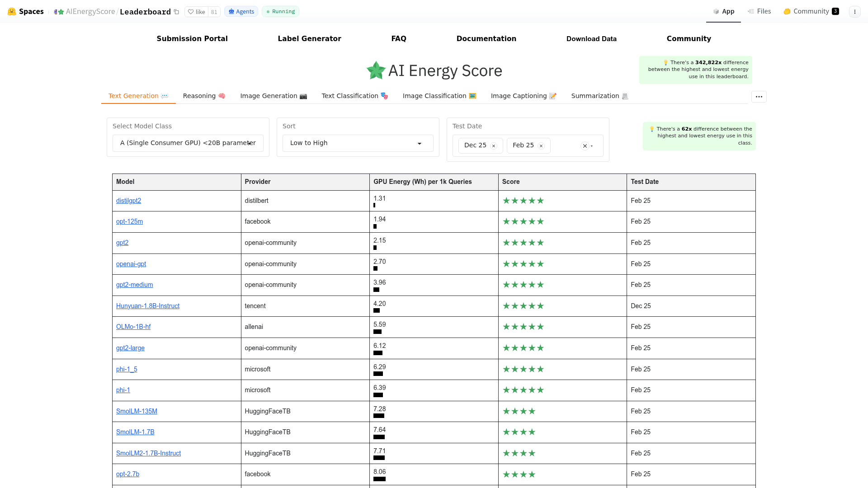
Task: Switch to the Image Classification tab
Action: (439, 96)
